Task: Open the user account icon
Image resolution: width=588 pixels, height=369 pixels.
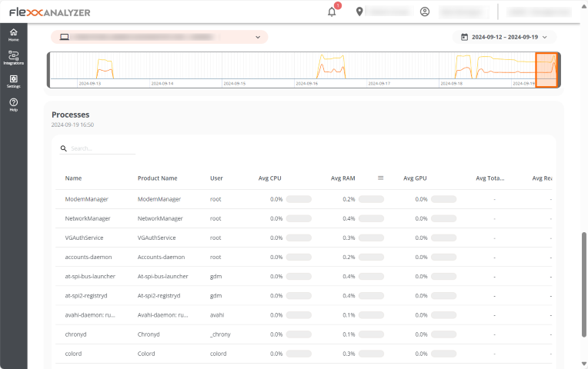Action: coord(425,12)
